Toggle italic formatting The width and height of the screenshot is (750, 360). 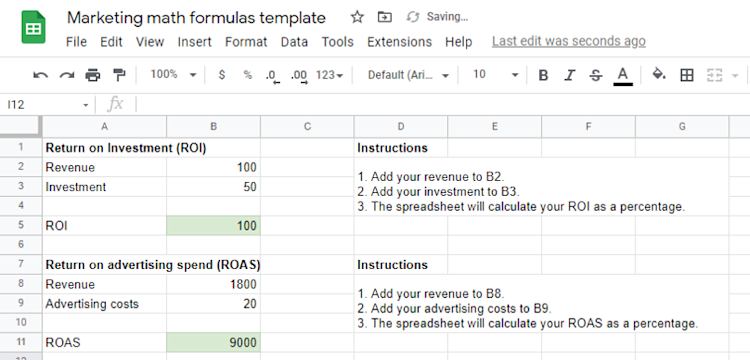[x=569, y=75]
